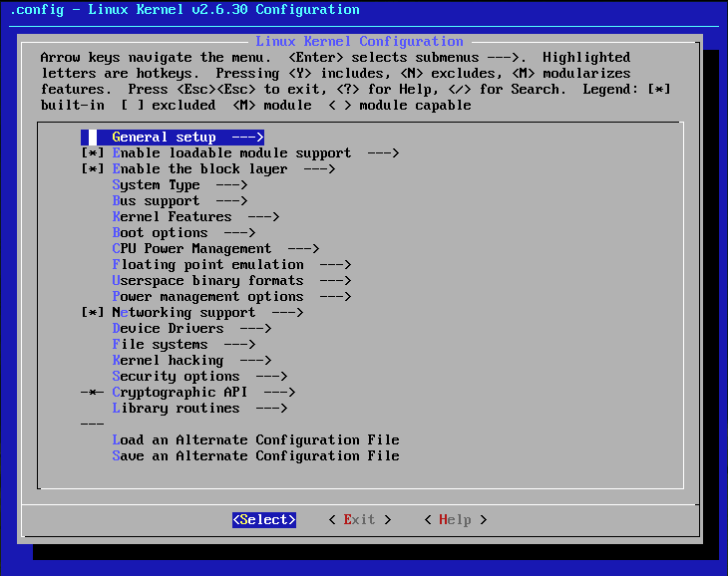The height and width of the screenshot is (576, 728).
Task: Click the arrow after Cryptographic API
Action: click(279, 393)
